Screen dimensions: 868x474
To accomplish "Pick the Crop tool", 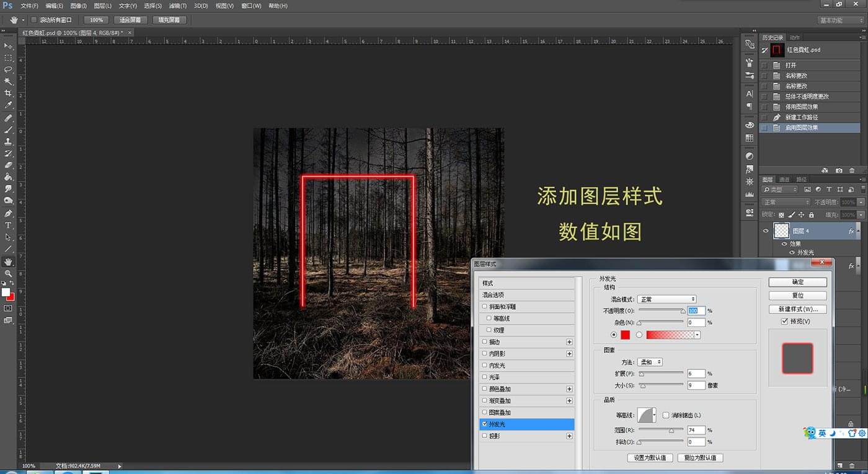I will (8, 93).
